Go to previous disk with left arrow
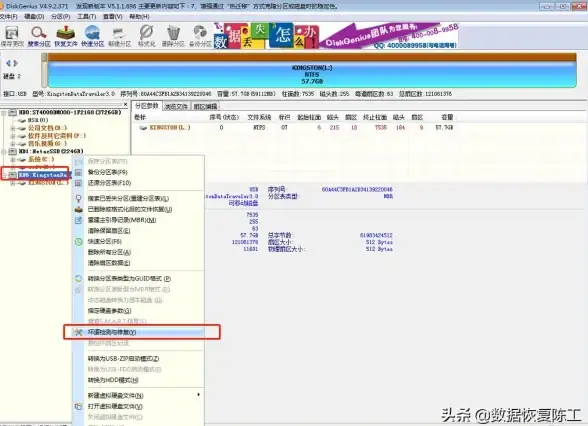588x426 pixels. click(8, 63)
